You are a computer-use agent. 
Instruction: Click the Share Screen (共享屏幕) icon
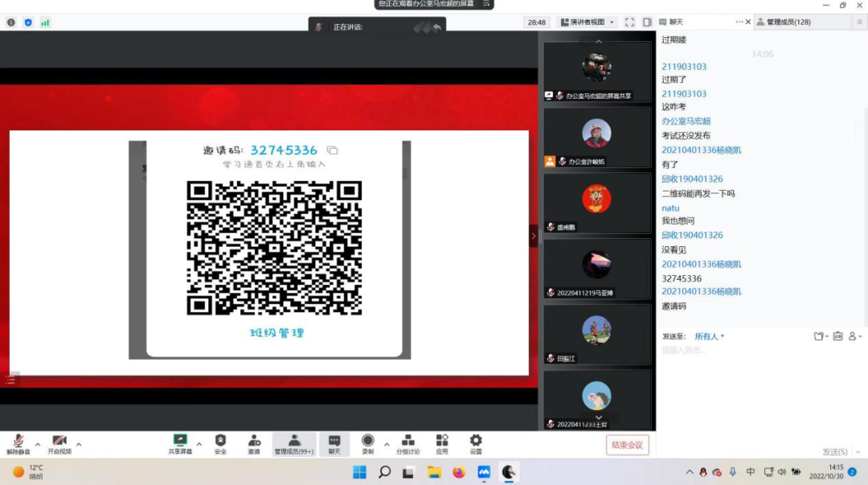tap(180, 443)
